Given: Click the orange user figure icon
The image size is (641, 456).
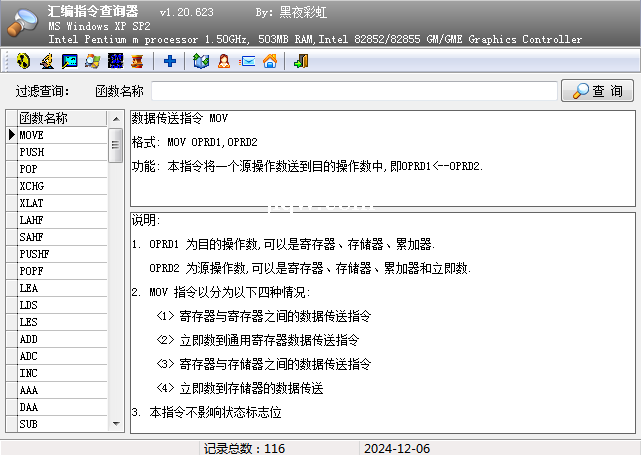Looking at the screenshot, I should click(224, 62).
